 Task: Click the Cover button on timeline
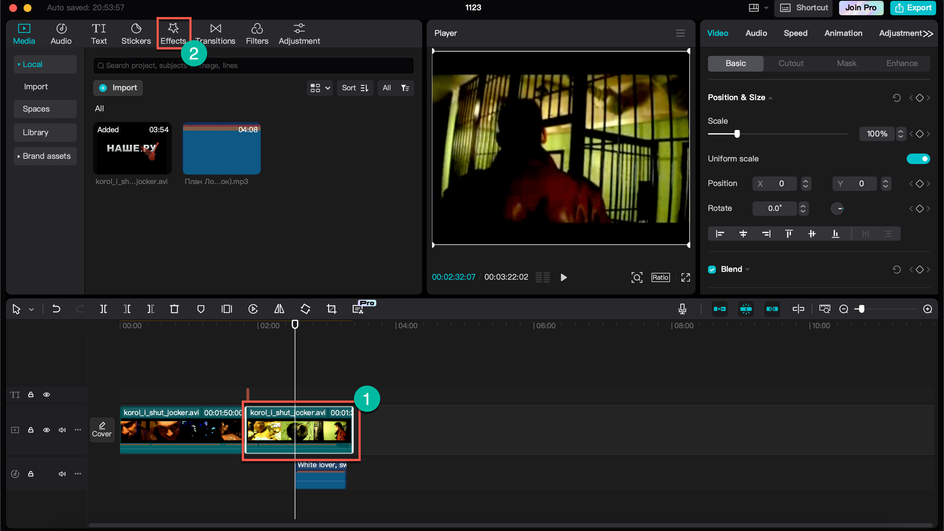pos(102,429)
